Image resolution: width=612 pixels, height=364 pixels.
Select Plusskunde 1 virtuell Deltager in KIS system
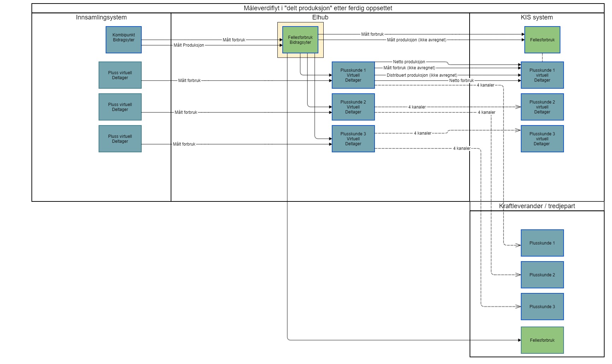pos(542,75)
